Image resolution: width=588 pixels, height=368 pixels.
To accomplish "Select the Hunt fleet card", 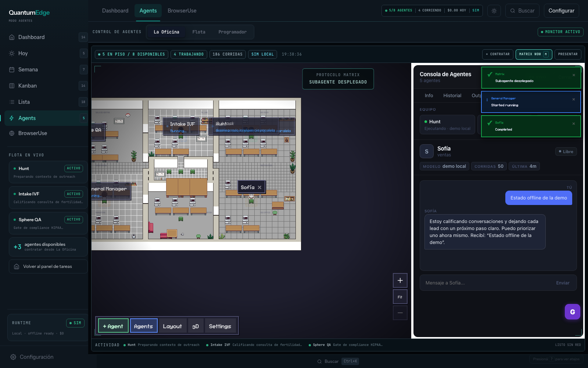I will (48, 172).
